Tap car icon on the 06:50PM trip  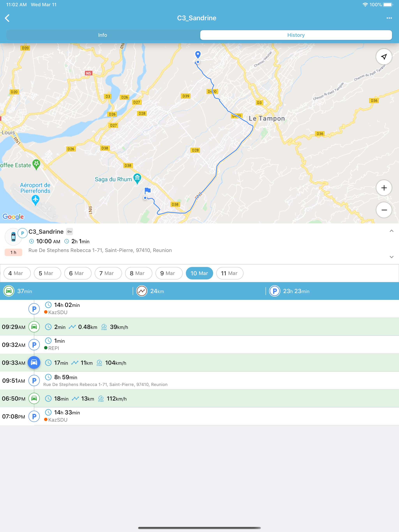coord(34,399)
